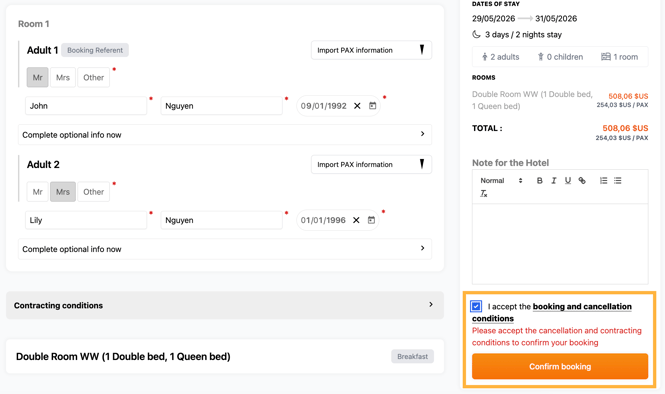Expand Contracting conditions section

225,305
